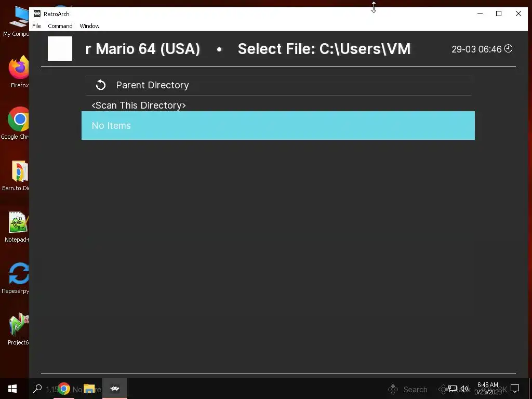Open the network icon in system tray
This screenshot has height=399, width=532.
(x=453, y=389)
